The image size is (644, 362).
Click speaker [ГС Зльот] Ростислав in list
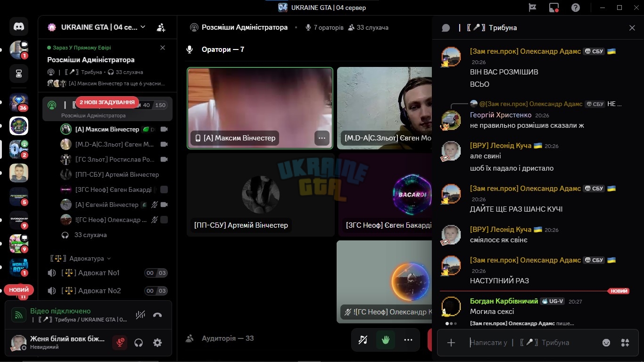coord(115,159)
